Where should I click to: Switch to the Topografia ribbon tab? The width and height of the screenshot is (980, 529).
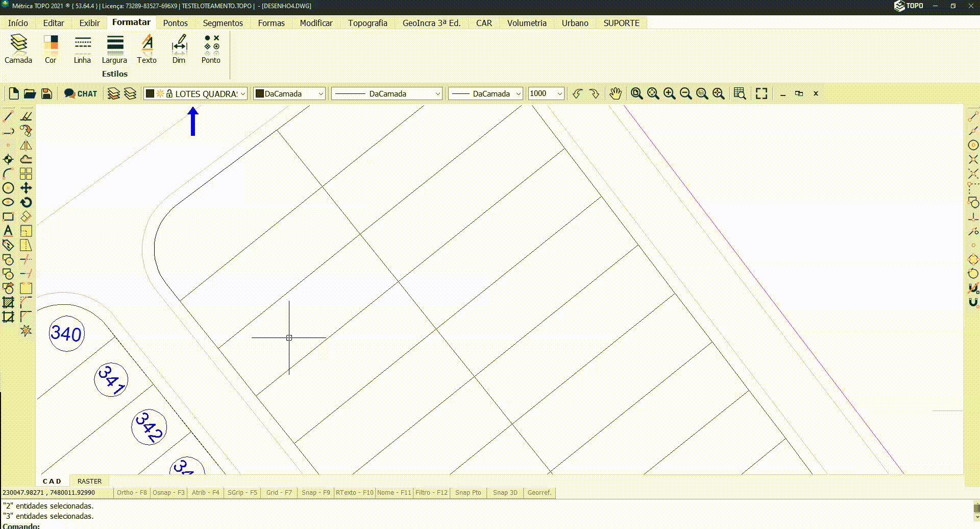pyautogui.click(x=367, y=23)
